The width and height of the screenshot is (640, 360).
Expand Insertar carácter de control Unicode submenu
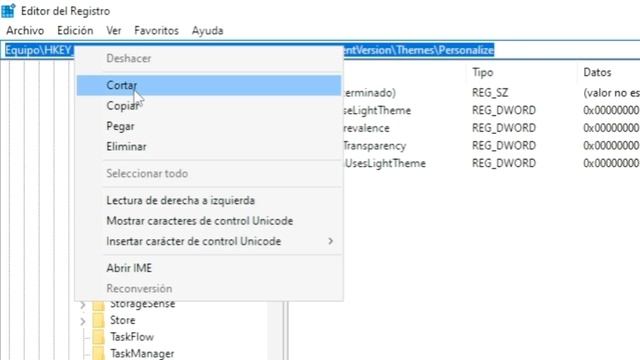[x=209, y=241]
